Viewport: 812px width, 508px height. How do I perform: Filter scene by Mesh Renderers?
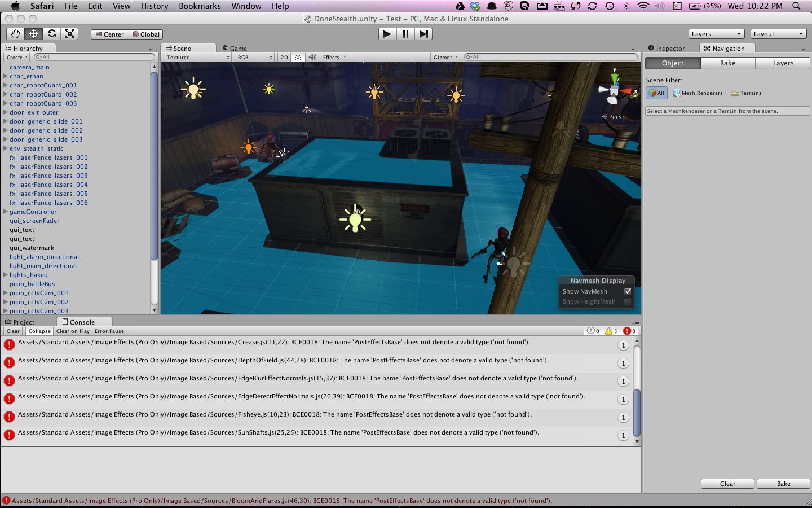[x=698, y=93]
